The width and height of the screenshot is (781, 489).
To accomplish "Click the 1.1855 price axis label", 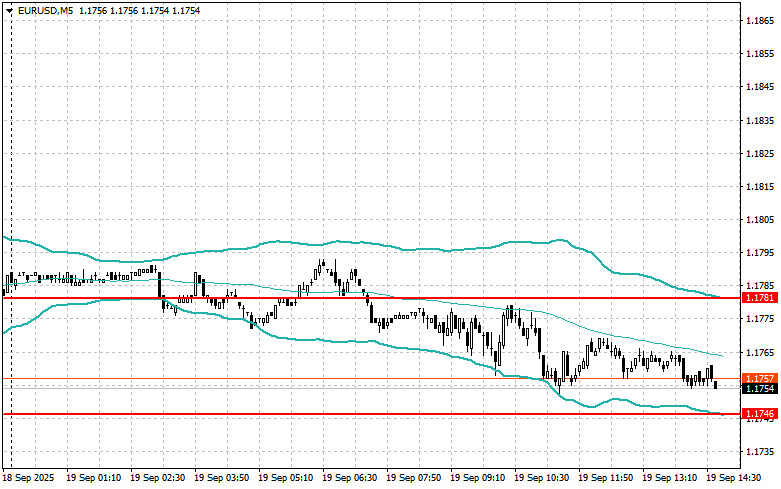I will coord(760,54).
